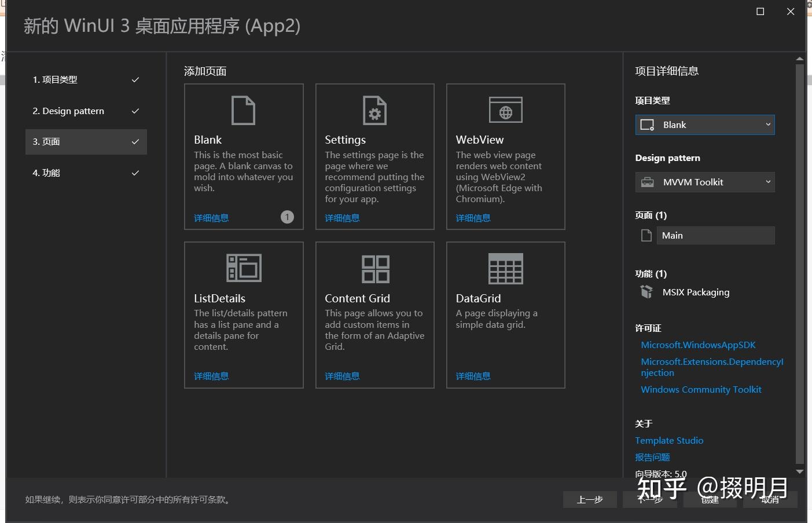Click the Main page document icon

(646, 235)
